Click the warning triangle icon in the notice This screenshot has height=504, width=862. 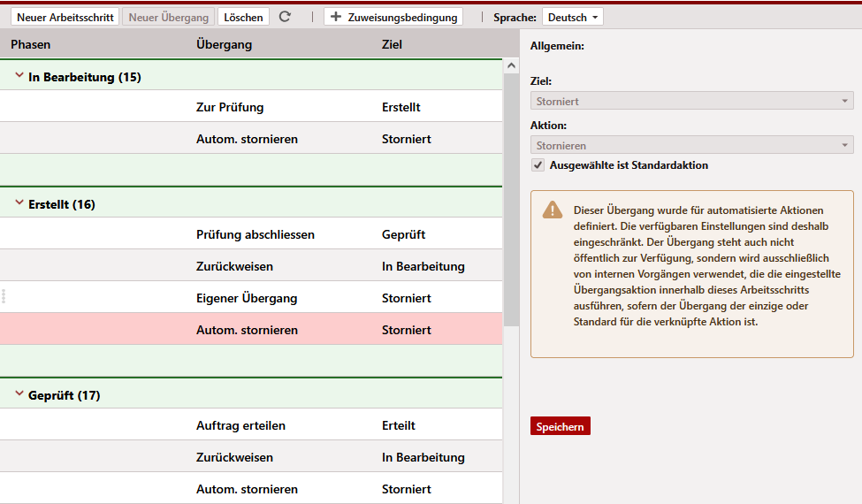[553, 210]
